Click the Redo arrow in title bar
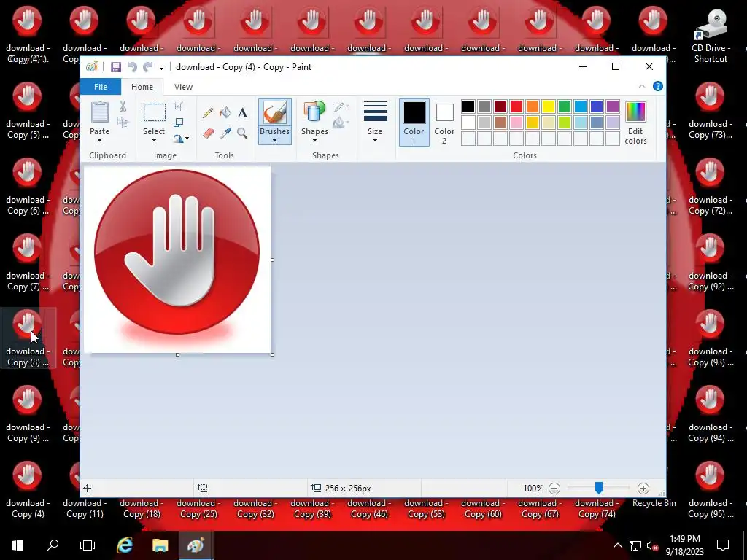The image size is (747, 560). tap(147, 67)
